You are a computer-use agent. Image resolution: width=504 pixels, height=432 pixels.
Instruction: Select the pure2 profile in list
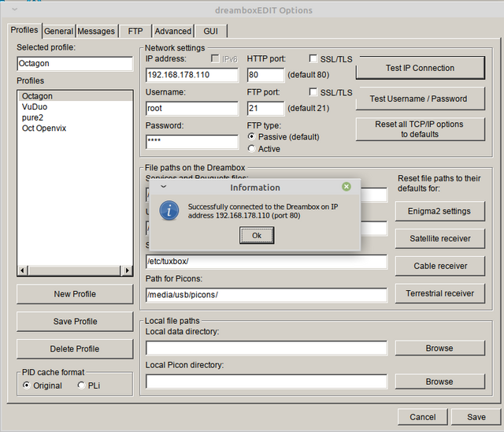point(76,117)
